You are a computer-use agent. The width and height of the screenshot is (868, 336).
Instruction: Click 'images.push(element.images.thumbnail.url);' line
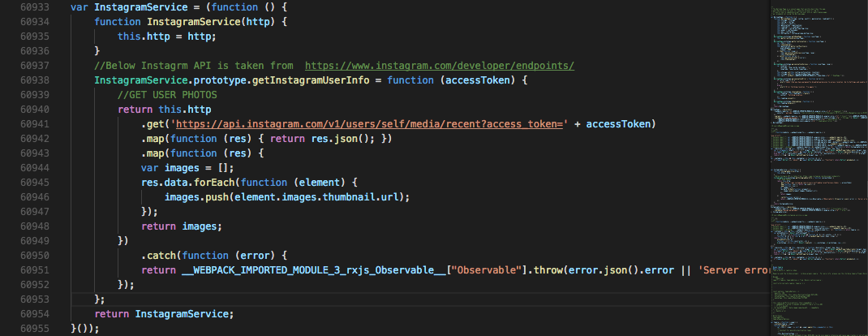click(x=289, y=197)
